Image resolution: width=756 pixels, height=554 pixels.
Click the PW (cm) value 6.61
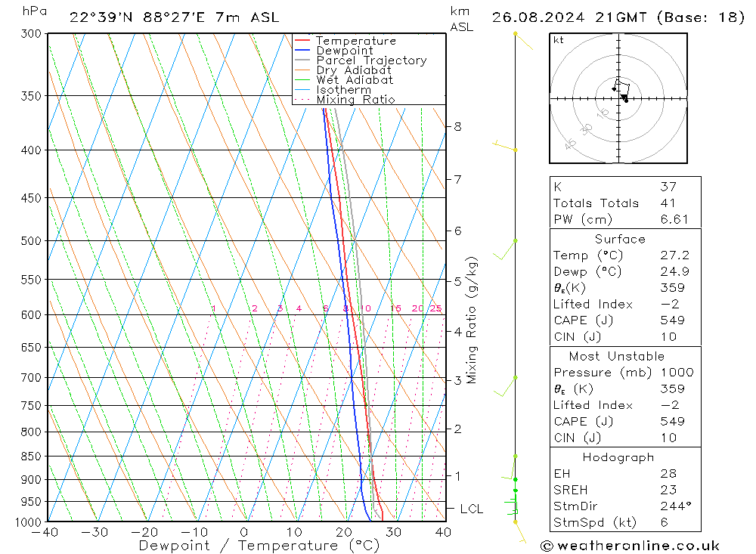pos(674,219)
